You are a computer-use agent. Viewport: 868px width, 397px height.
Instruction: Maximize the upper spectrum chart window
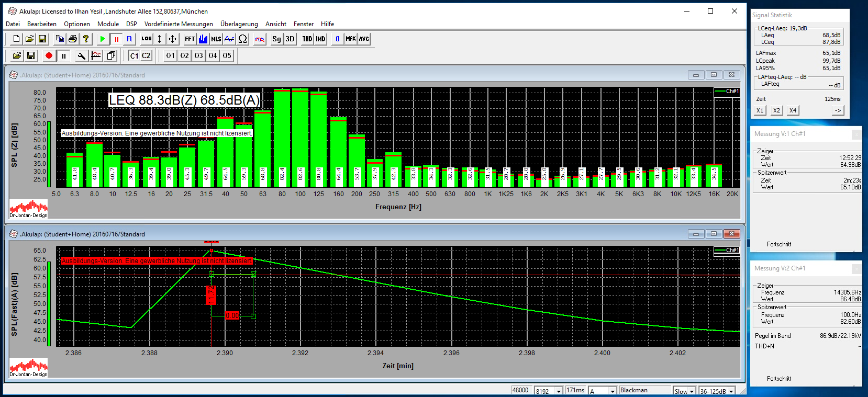[714, 75]
